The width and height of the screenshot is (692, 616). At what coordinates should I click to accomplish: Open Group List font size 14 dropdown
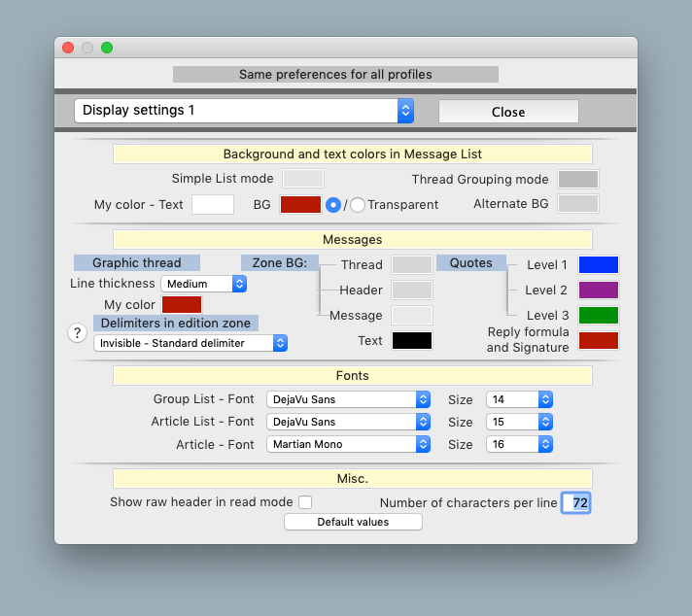click(519, 399)
